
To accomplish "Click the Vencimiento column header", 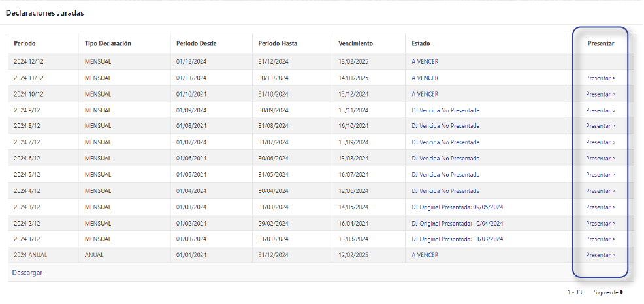I will [x=355, y=44].
